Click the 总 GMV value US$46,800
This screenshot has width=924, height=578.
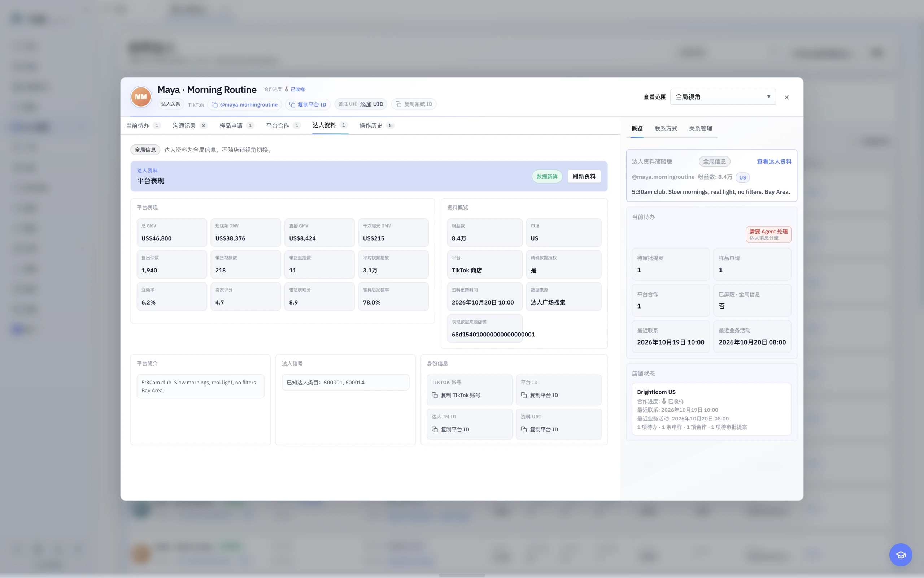click(156, 238)
